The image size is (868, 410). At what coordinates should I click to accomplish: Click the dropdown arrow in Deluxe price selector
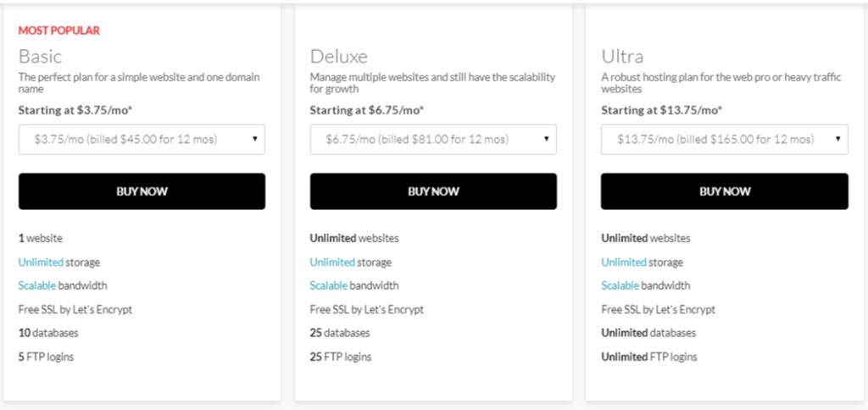pyautogui.click(x=547, y=139)
